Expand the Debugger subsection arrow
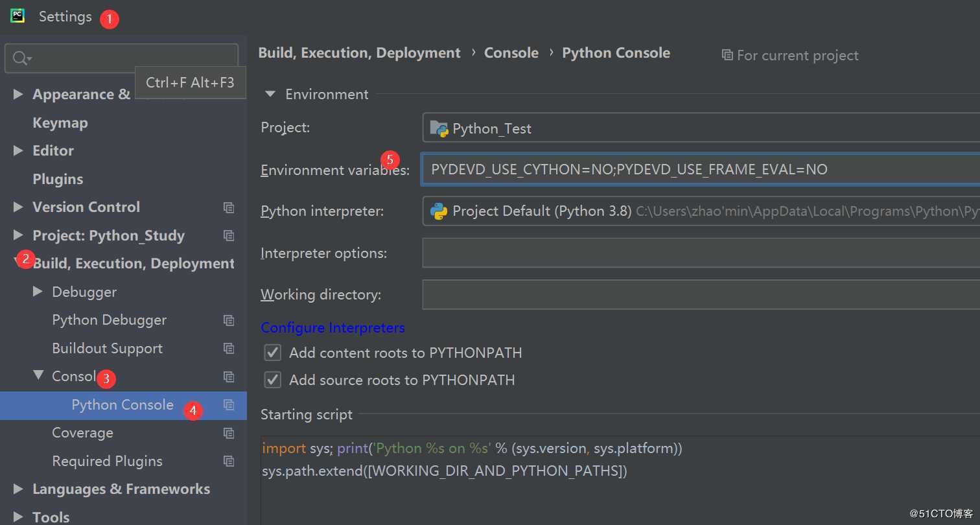 pos(38,292)
